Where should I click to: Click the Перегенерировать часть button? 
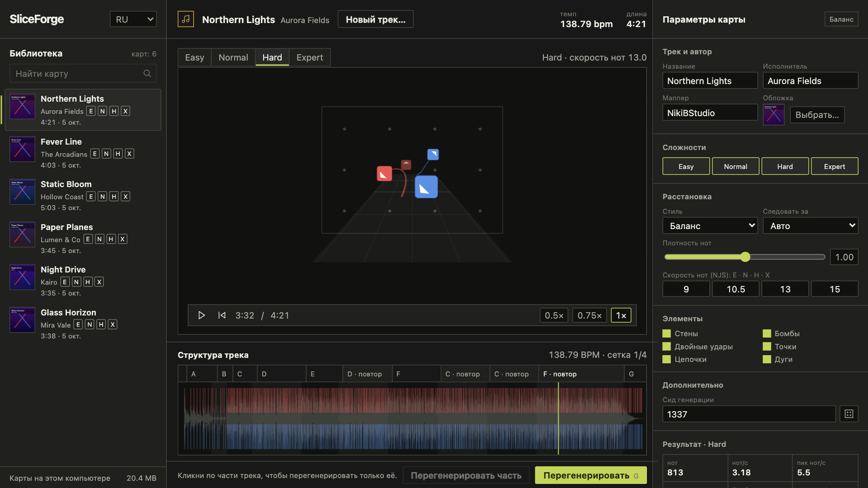pos(466,475)
